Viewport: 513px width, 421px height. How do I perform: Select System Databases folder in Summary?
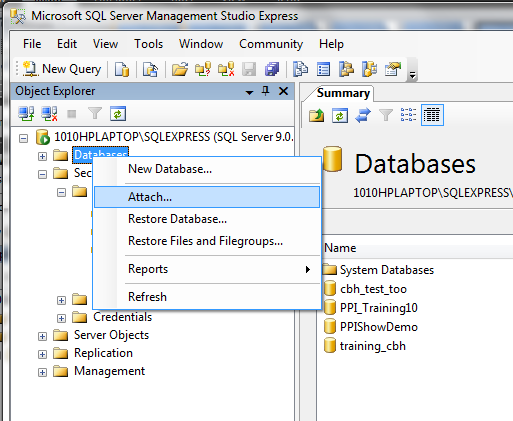[x=387, y=270]
